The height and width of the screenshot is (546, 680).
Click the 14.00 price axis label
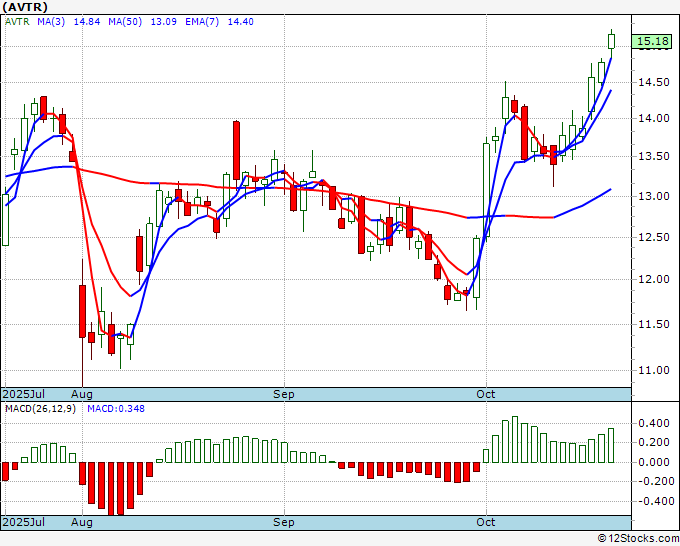pos(654,118)
